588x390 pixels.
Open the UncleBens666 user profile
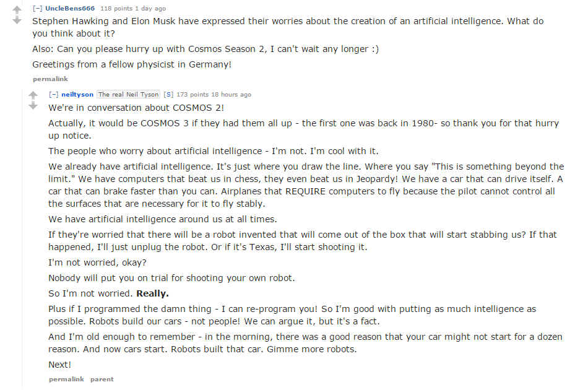[70, 9]
